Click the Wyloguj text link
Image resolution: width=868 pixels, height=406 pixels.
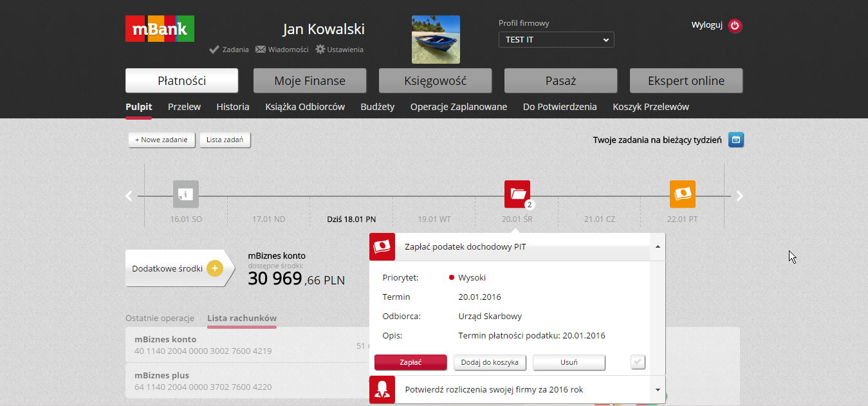707,25
